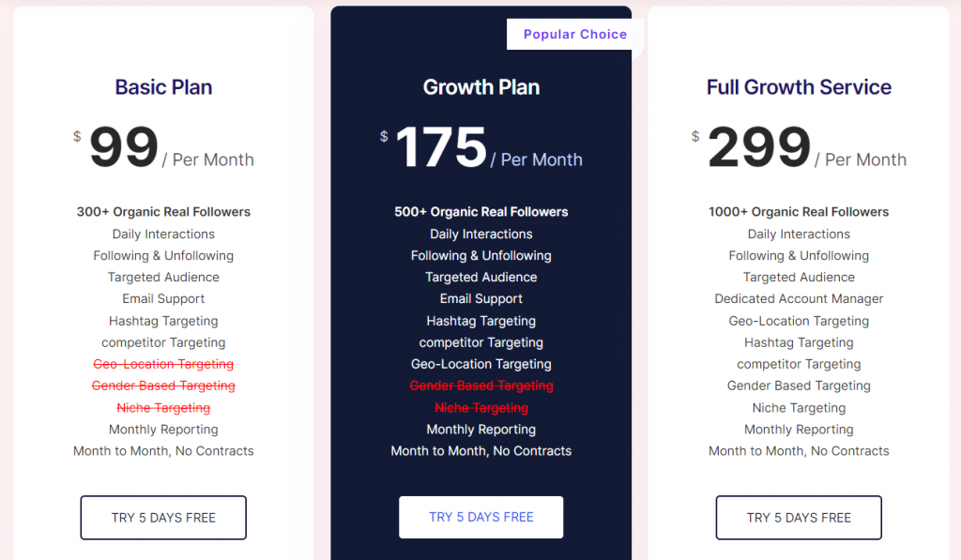Click Dedicated Account Manager feature line
The width and height of the screenshot is (961, 560).
pyautogui.click(x=799, y=299)
